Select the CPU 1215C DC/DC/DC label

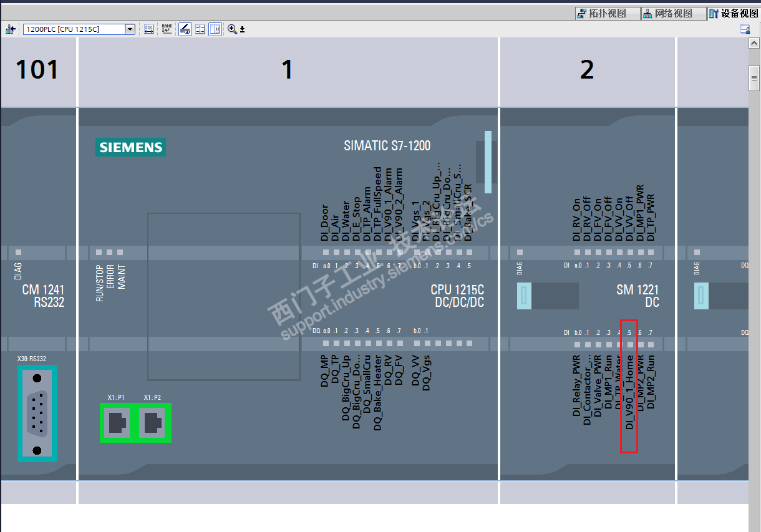coord(457,296)
